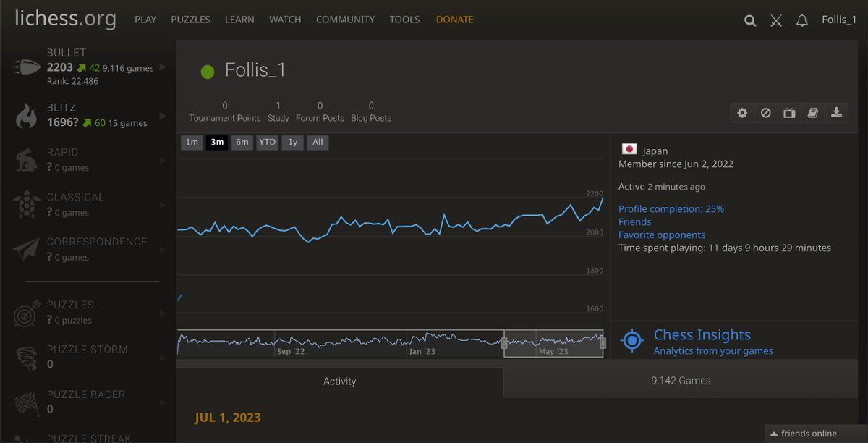The width and height of the screenshot is (868, 443).
Task: Open profile settings gear icon
Action: pos(742,113)
